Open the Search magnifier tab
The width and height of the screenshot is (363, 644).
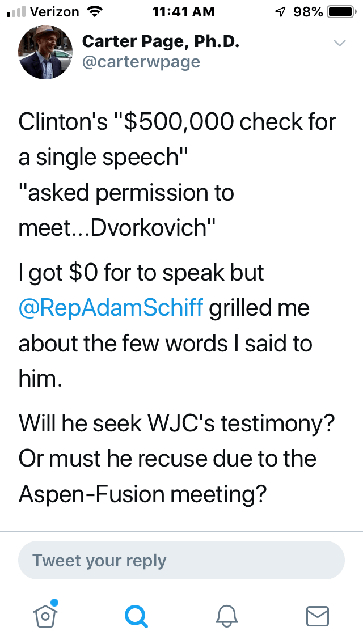[136, 615]
